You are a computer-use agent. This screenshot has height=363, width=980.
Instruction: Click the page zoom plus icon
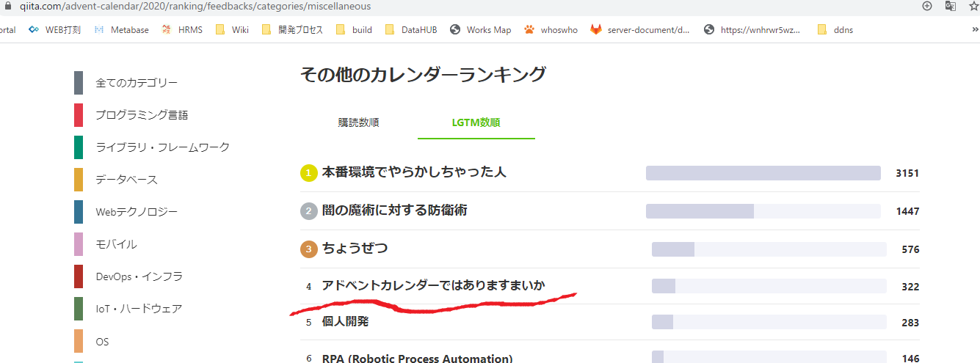click(x=927, y=6)
